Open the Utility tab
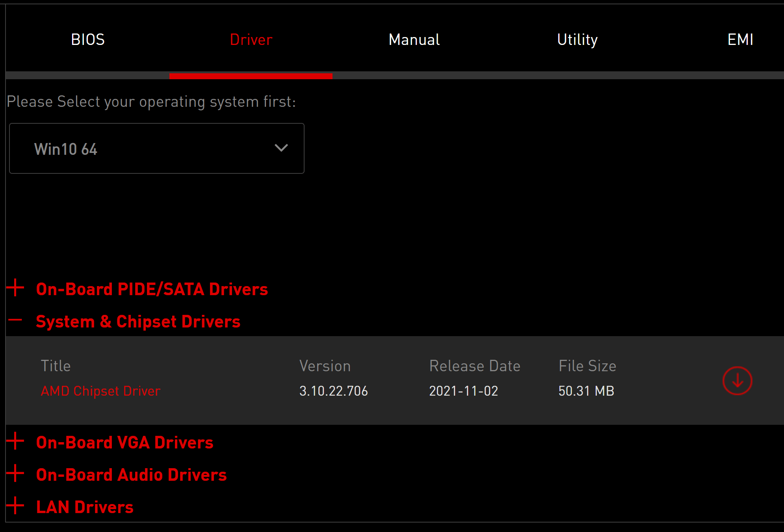The image size is (784, 532). point(577,40)
